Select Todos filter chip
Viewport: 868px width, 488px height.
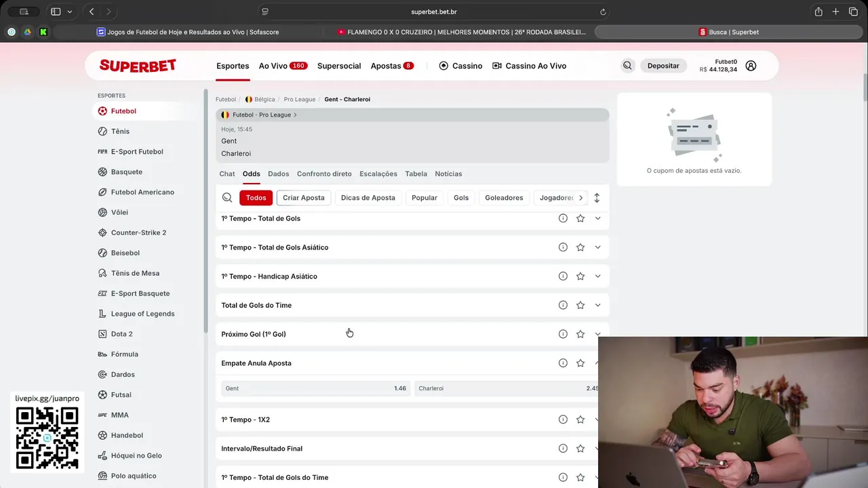256,198
